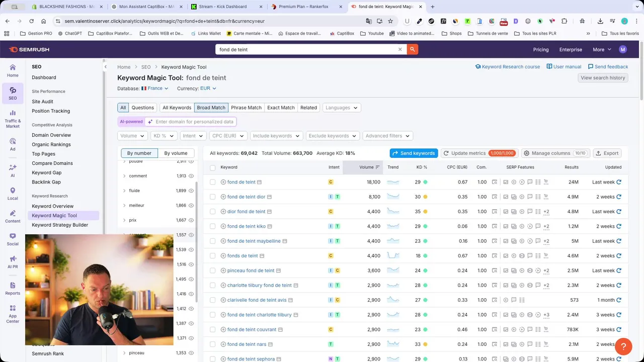The image size is (644, 362).
Task: Select the Questions tab
Action: coord(143,108)
